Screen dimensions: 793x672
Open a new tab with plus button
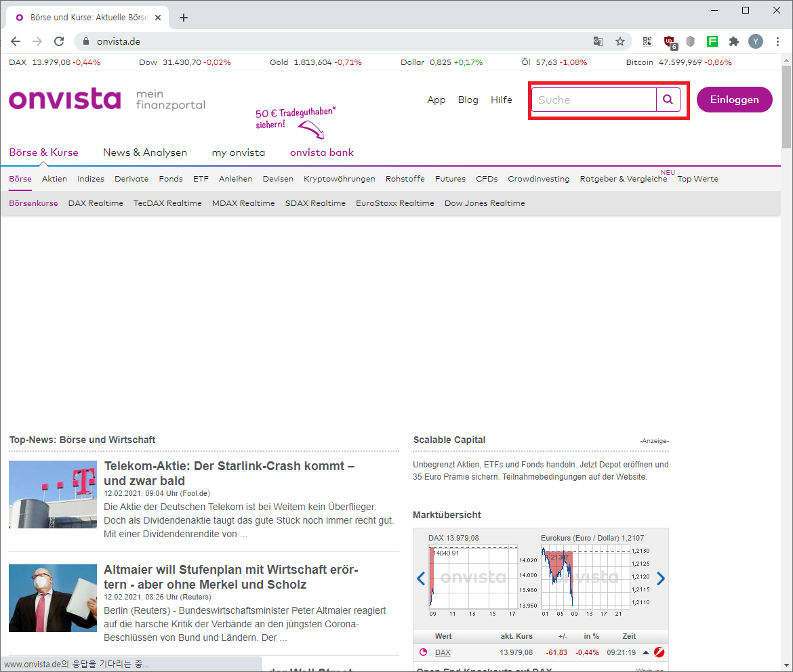[184, 18]
